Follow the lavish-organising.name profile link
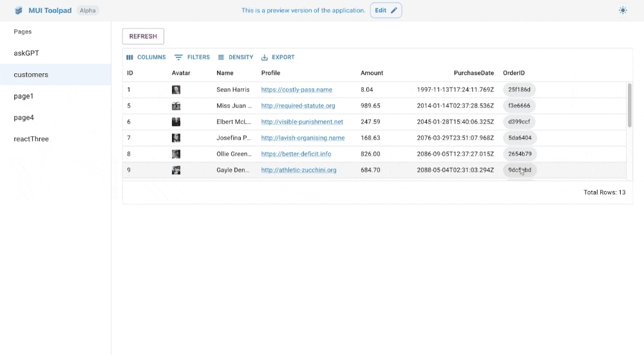Image resolution: width=644 pixels, height=355 pixels. coord(303,138)
